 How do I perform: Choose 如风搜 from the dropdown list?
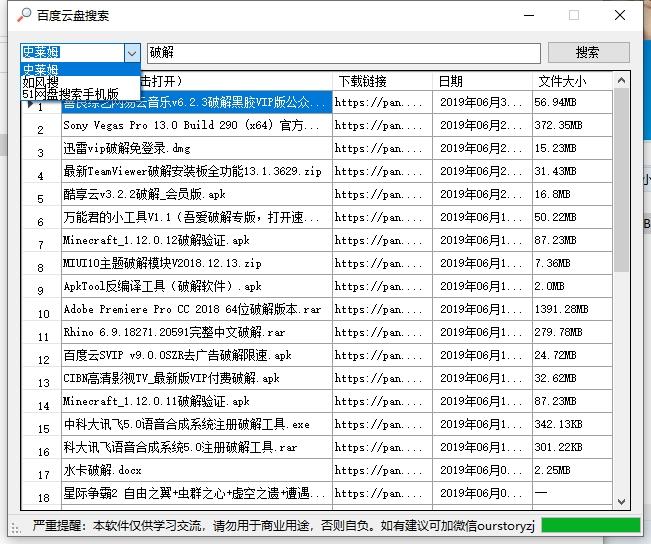coord(81,81)
